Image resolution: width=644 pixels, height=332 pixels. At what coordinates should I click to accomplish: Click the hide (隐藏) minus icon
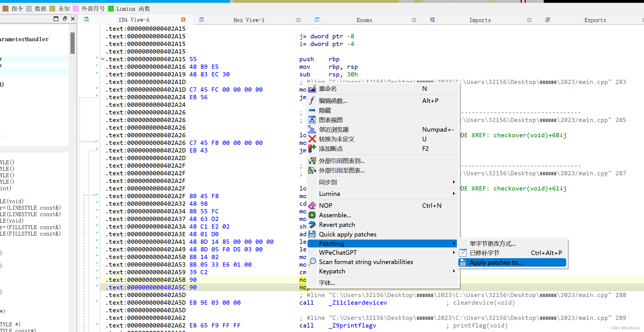coord(312,110)
